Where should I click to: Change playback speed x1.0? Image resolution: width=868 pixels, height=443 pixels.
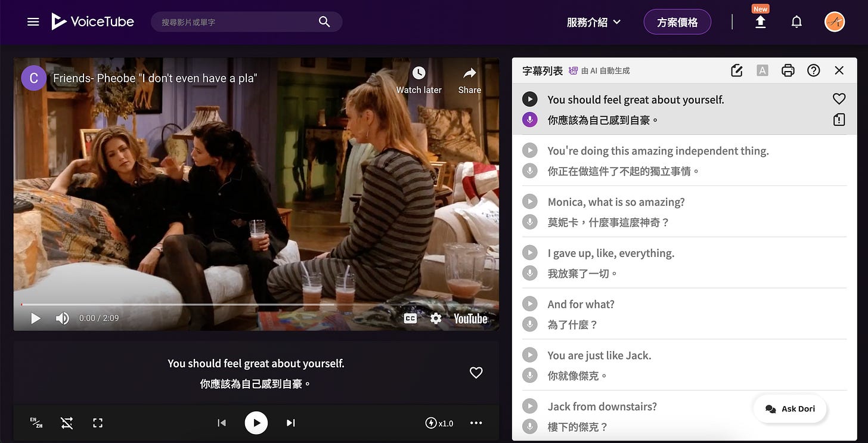click(x=439, y=423)
